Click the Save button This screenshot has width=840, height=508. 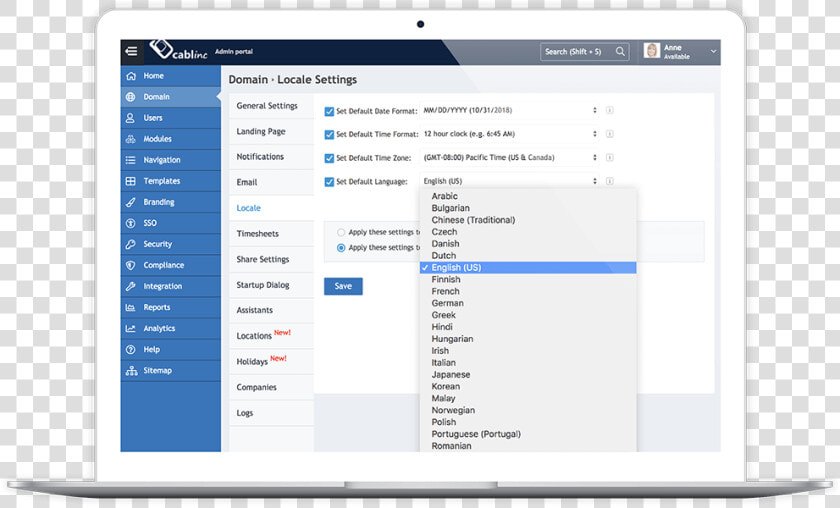[x=343, y=286]
